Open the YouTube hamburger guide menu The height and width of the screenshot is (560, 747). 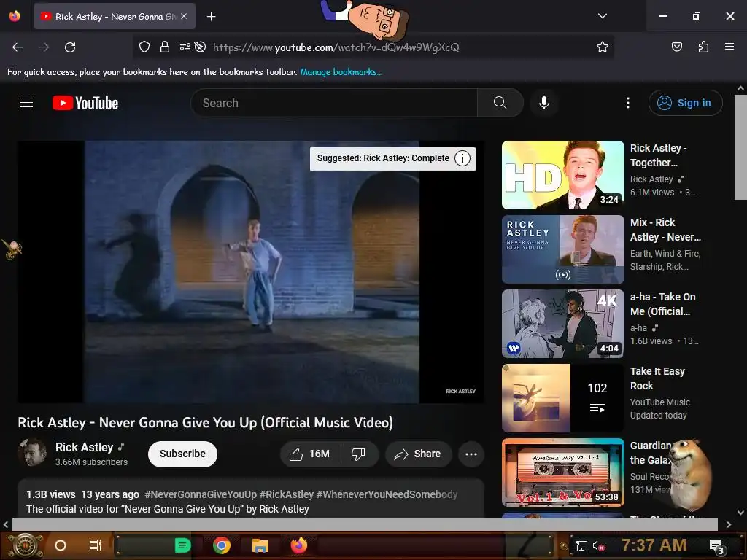[26, 102]
